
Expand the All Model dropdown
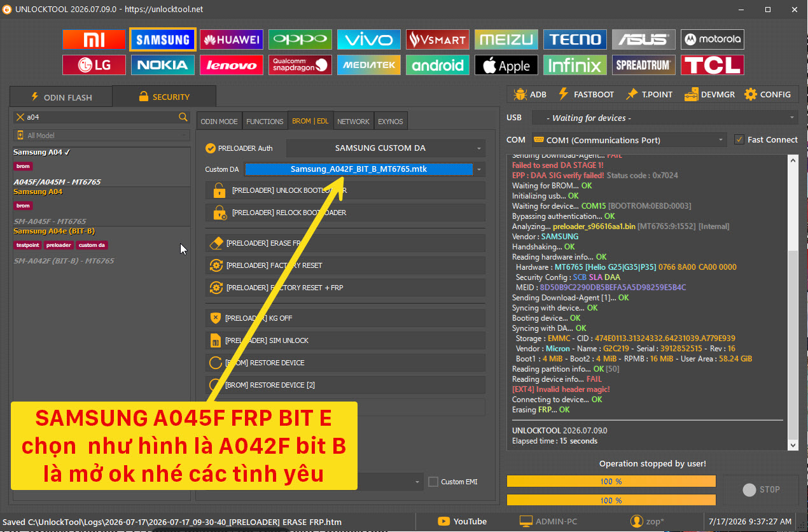102,136
